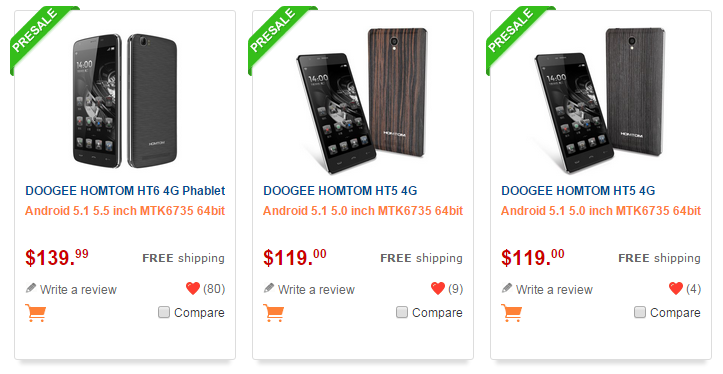Click cart icon under brown-wood HT5 4G
Viewport: 723px width, 374px height.
273,313
